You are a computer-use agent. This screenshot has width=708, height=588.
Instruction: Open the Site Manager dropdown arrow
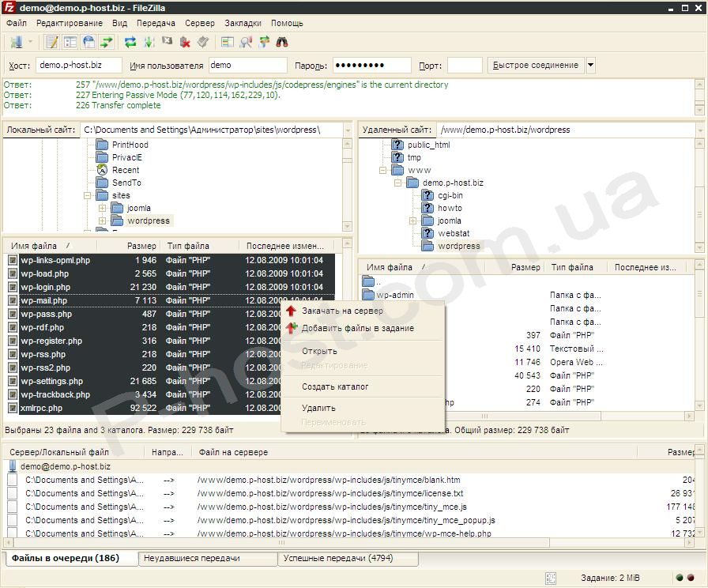[30, 43]
